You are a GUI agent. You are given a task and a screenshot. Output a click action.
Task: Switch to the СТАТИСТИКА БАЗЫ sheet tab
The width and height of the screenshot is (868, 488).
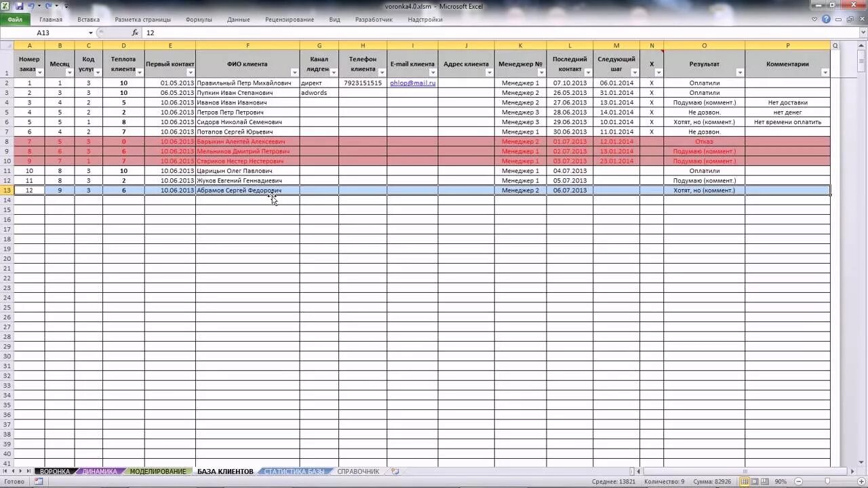294,471
